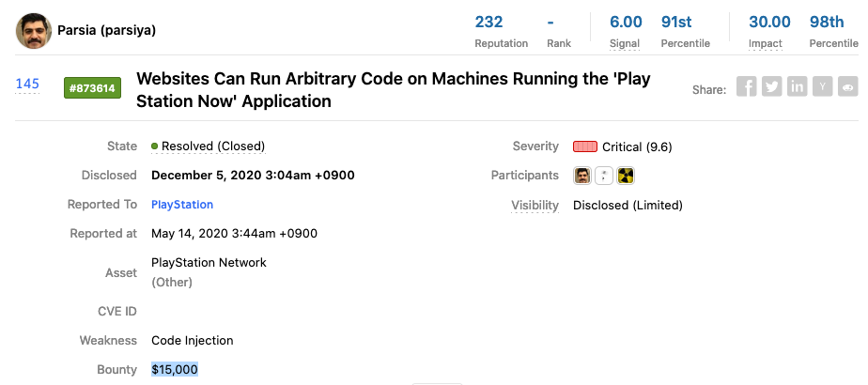
Task: Click the December 5, 2020 disclosed date
Action: 253,176
